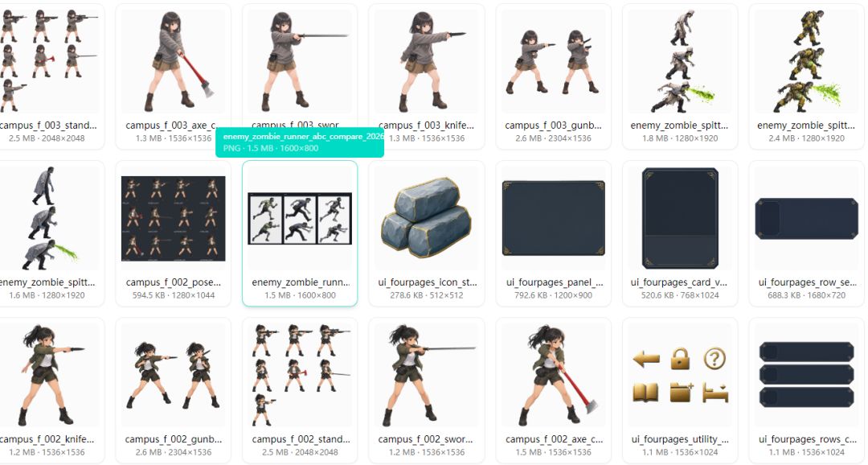Image resolution: width=868 pixels, height=465 pixels.
Task: Click the file name 'ui_fourpages_row_se...'
Action: [807, 282]
